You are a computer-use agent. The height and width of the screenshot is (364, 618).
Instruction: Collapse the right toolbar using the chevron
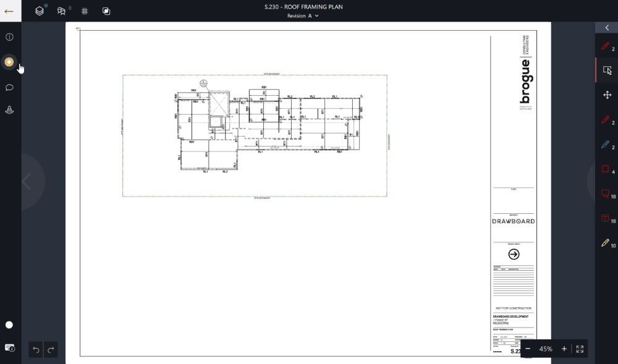point(606,27)
